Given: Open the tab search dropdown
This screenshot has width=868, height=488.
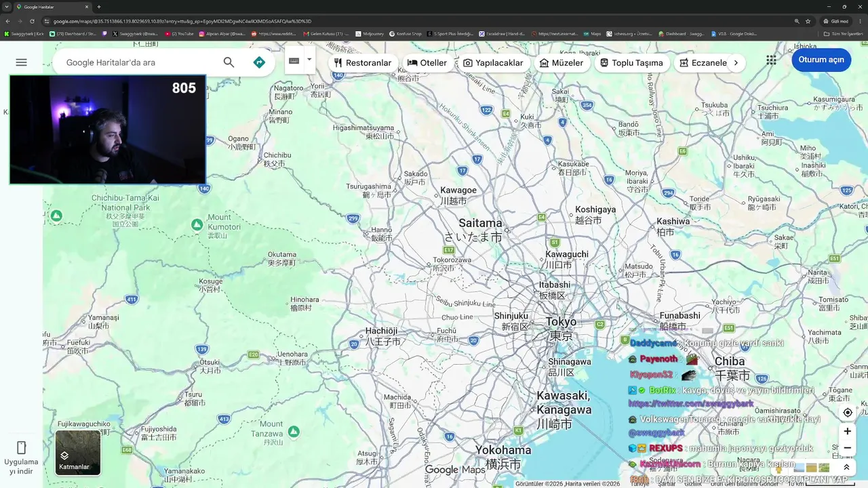Looking at the screenshot, I should click(6, 7).
